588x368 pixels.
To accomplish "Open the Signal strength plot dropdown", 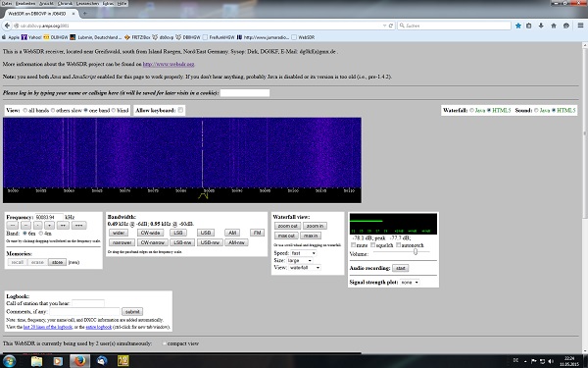I will (410, 282).
